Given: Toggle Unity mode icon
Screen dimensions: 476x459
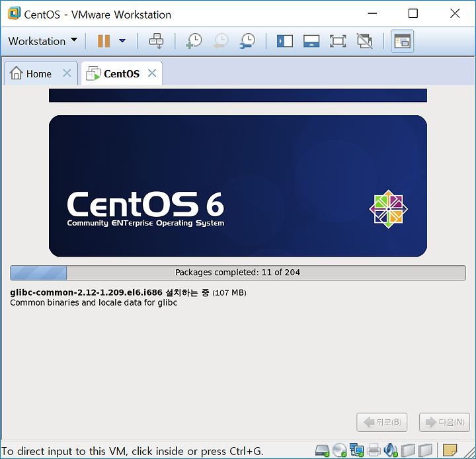Looking at the screenshot, I should pos(364,41).
